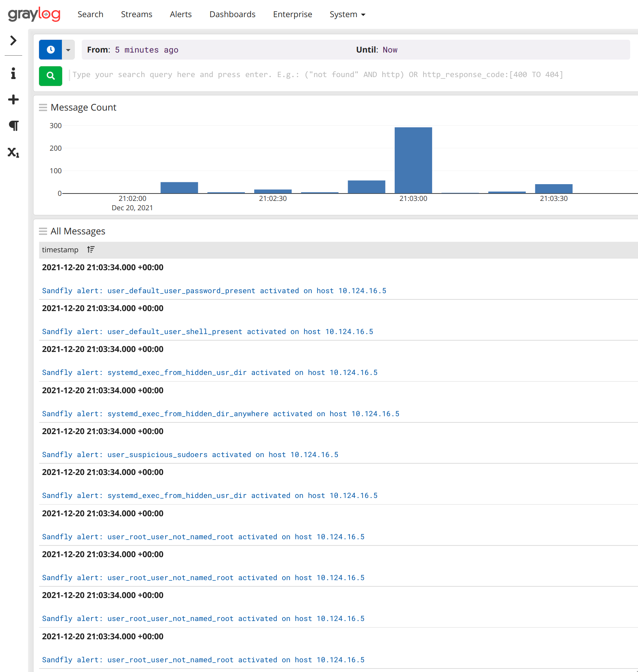Focus the search query input field
Screen dimensions: 638x672
[x=350, y=75]
